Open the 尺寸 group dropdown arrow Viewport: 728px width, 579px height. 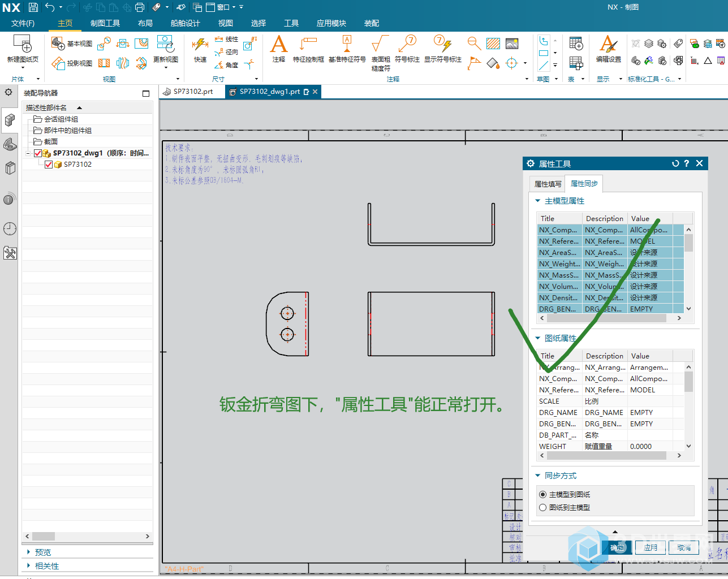pyautogui.click(x=256, y=79)
